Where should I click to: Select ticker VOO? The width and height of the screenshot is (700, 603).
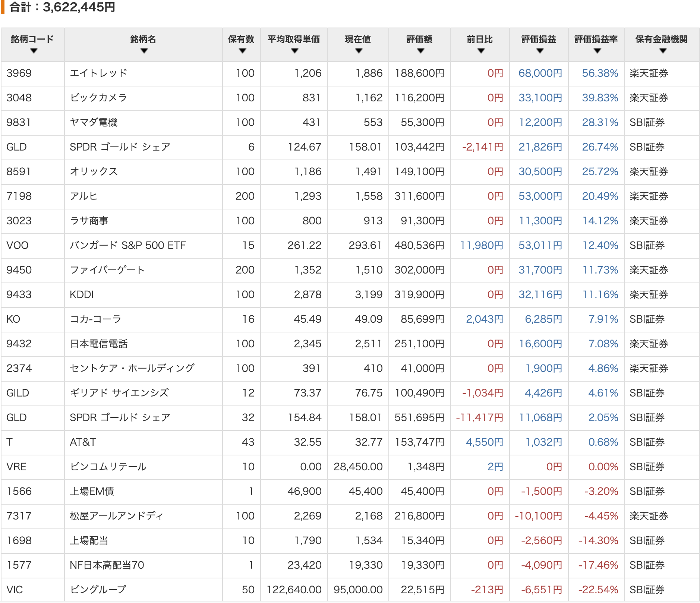(x=18, y=245)
